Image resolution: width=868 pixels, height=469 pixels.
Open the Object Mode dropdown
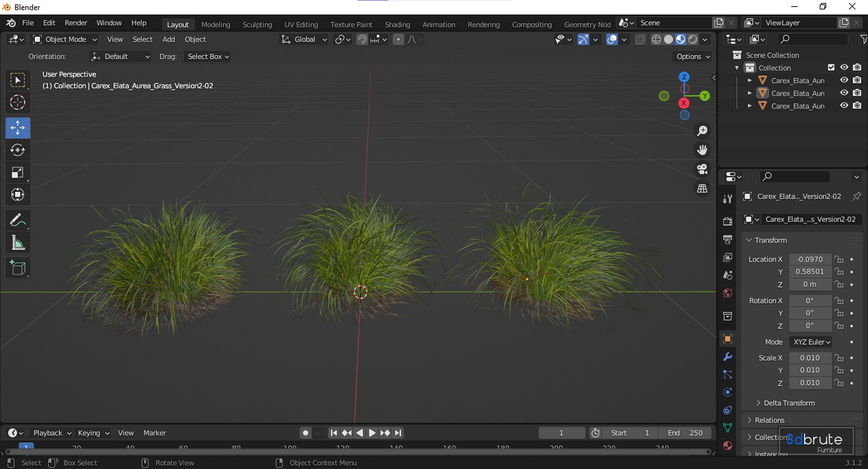65,39
